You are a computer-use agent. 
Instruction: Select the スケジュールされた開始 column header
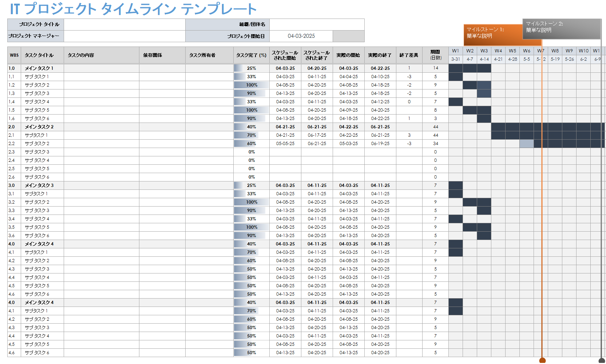click(285, 55)
